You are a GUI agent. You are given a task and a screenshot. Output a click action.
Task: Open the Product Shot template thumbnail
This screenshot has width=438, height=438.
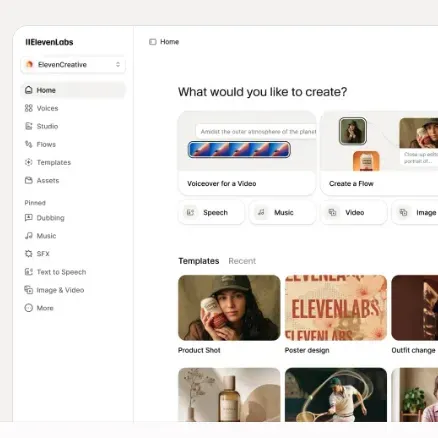point(229,308)
